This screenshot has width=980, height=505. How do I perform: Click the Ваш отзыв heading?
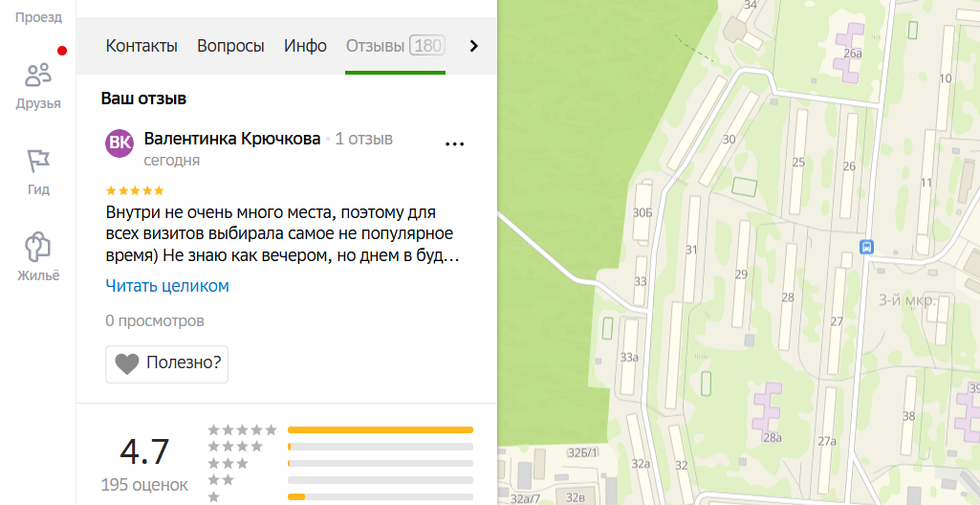click(143, 99)
